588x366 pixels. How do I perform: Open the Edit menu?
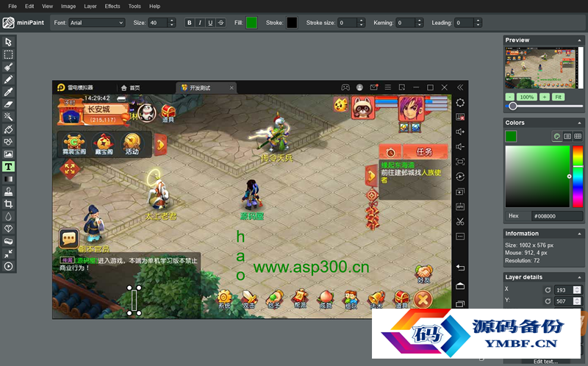pos(29,7)
